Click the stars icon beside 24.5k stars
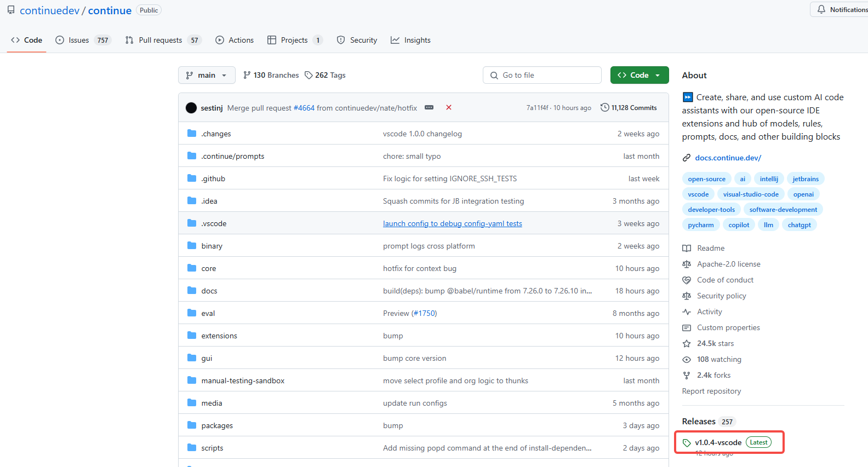This screenshot has width=868, height=467. click(x=687, y=343)
